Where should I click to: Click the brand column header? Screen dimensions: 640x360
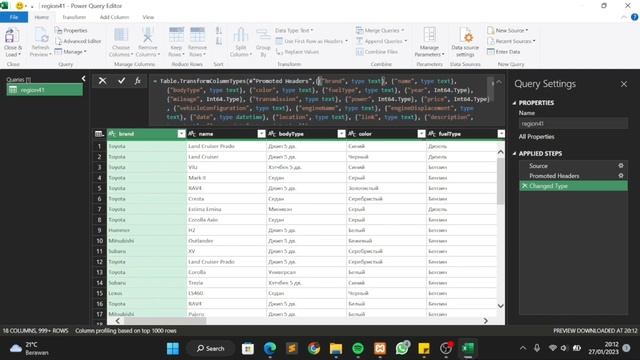[146, 134]
